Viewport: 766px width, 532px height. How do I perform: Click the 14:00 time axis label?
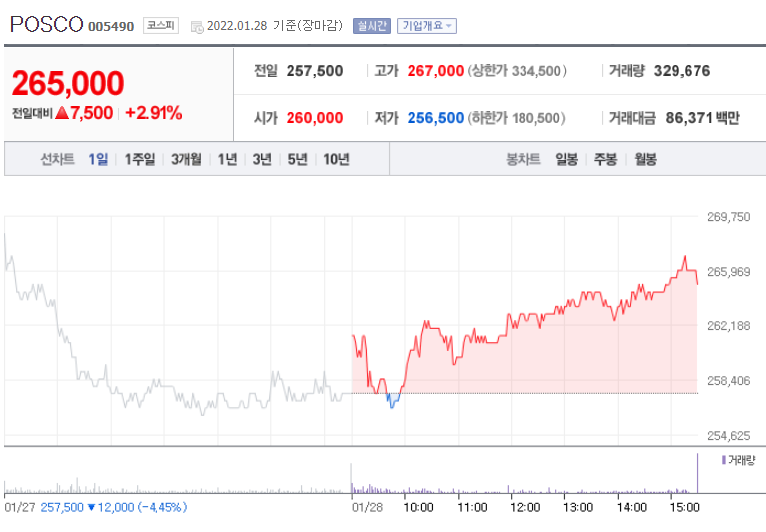tap(632, 507)
